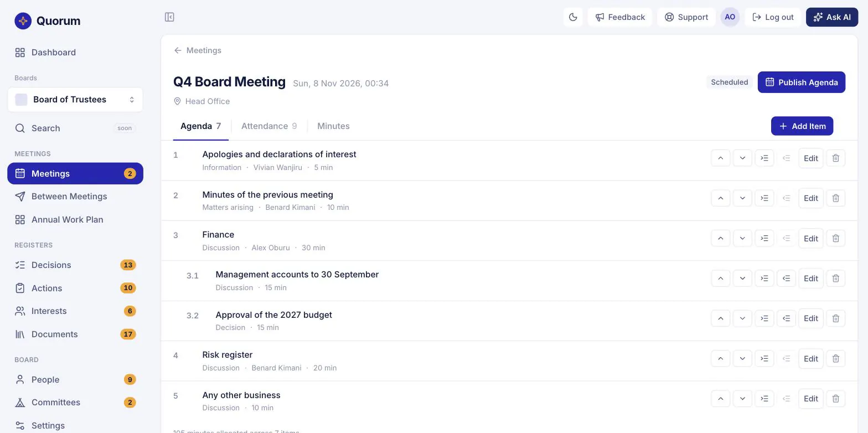Open the People page
The width and height of the screenshot is (868, 433).
pyautogui.click(x=75, y=380)
